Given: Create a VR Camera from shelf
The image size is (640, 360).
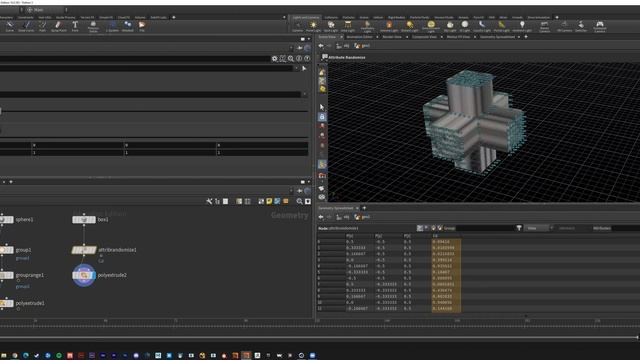Looking at the screenshot, I should [564, 27].
